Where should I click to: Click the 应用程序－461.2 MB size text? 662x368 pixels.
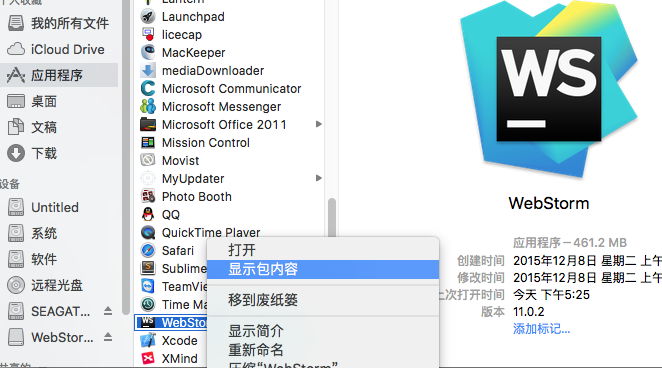click(570, 243)
